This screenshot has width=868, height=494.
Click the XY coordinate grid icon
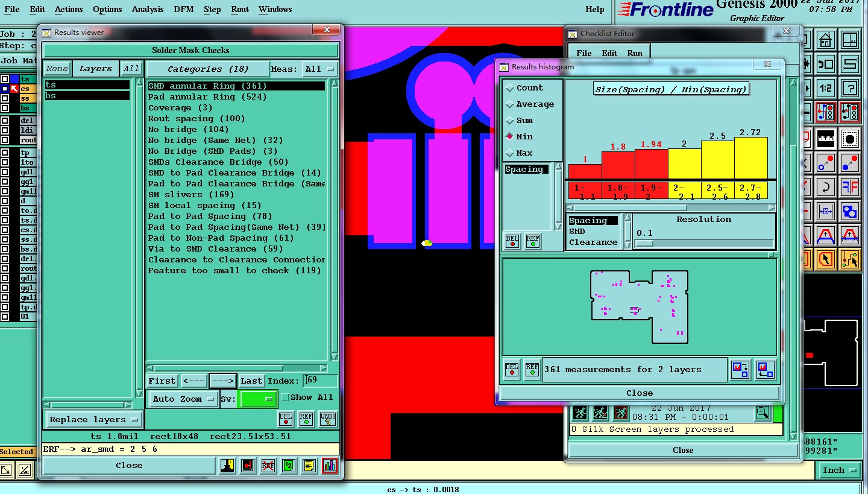pos(850,40)
